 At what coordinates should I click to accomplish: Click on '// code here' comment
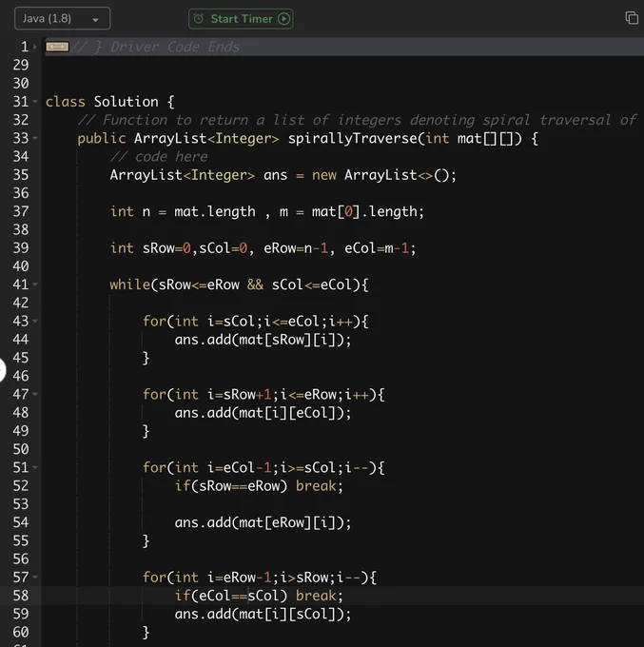(x=159, y=157)
